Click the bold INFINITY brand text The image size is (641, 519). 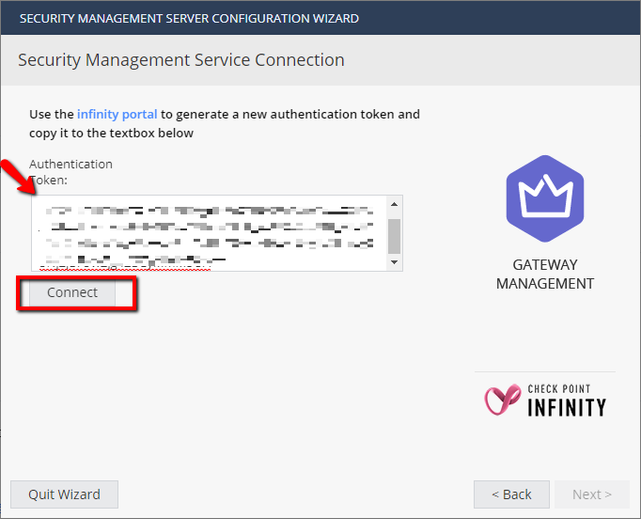click(566, 407)
